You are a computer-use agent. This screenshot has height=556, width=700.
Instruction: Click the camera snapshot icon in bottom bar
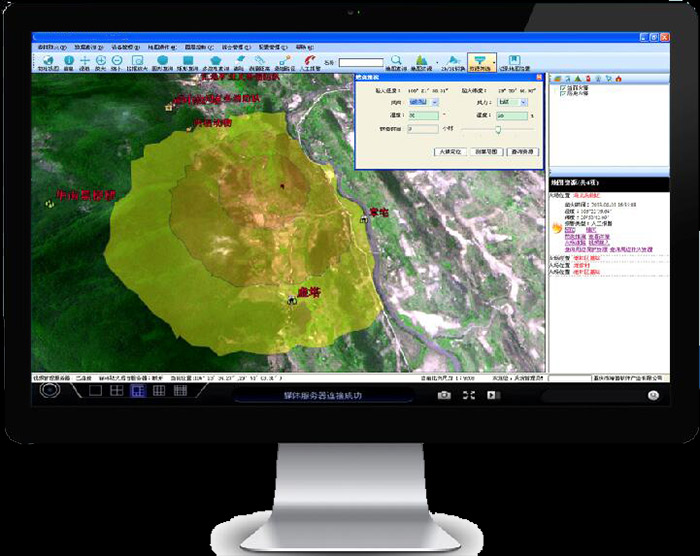point(443,395)
